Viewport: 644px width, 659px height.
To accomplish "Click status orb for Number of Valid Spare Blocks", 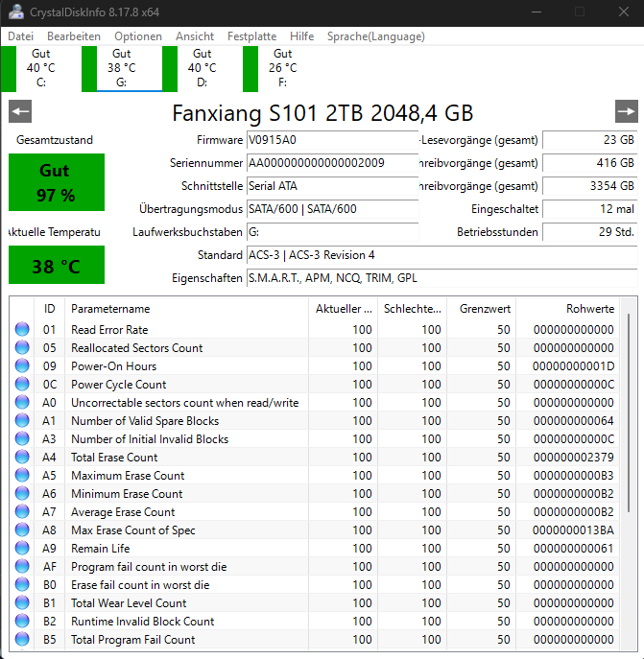I will [22, 421].
